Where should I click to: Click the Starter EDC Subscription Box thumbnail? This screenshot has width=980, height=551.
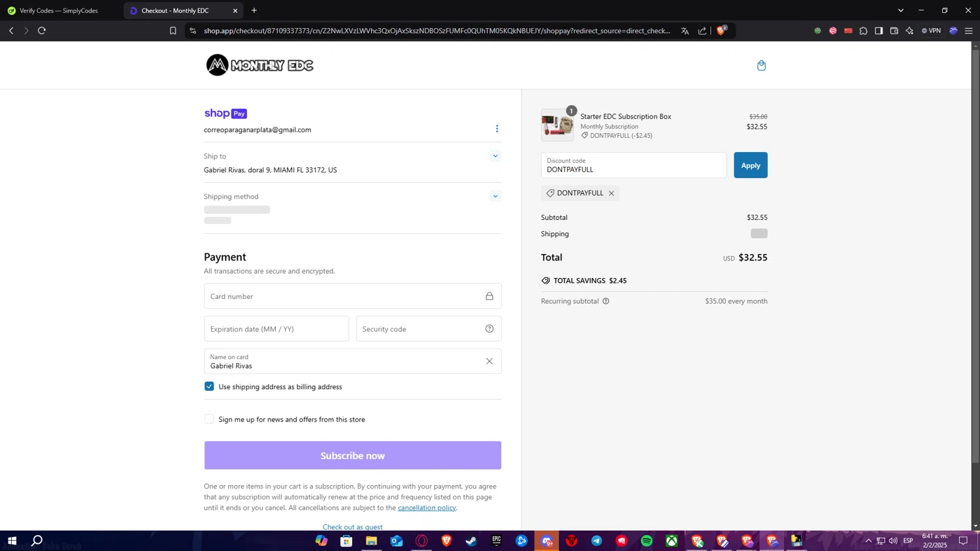click(x=557, y=125)
